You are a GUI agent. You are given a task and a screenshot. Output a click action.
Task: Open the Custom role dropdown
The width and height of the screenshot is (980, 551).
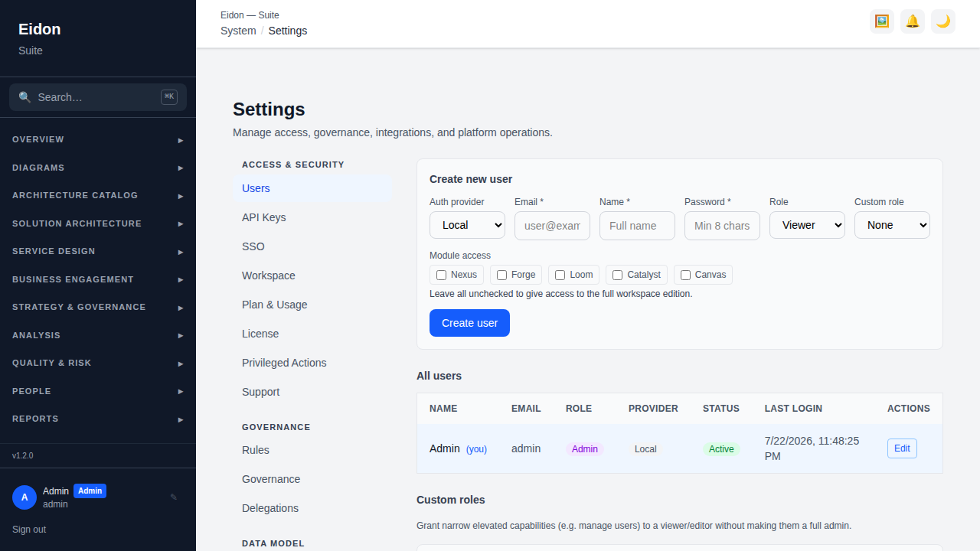(x=892, y=225)
